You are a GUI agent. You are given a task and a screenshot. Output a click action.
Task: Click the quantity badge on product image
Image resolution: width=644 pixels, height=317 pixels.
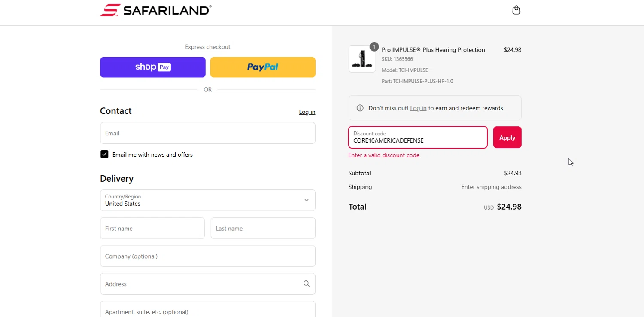pyautogui.click(x=374, y=46)
